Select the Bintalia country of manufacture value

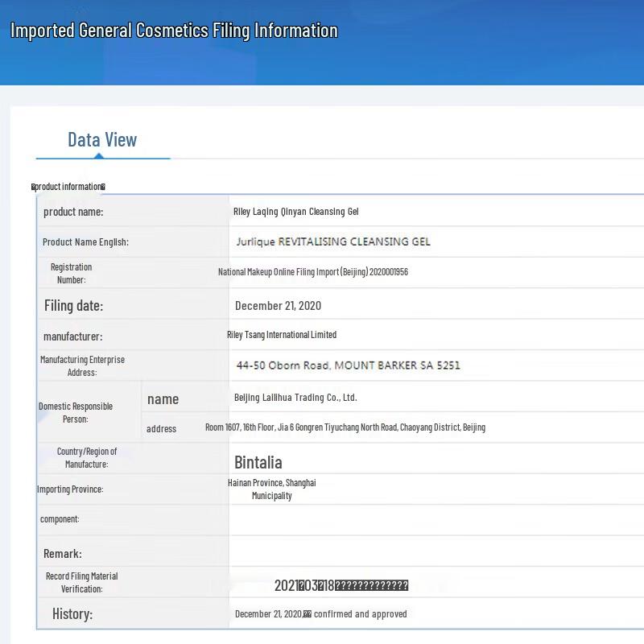(258, 462)
